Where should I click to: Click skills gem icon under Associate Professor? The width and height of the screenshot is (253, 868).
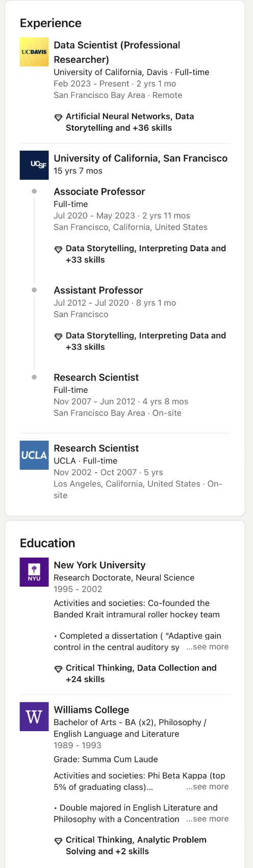coord(58,249)
